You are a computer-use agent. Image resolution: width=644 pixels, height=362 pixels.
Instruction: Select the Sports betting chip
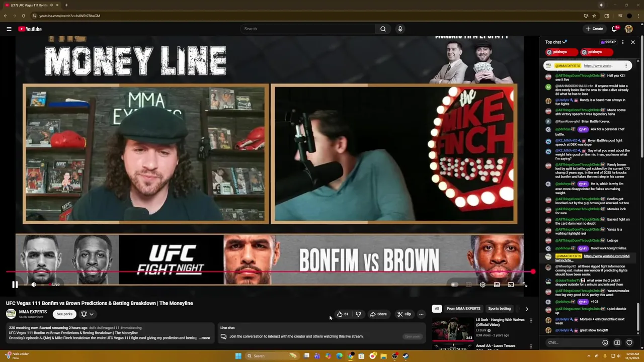click(x=500, y=309)
